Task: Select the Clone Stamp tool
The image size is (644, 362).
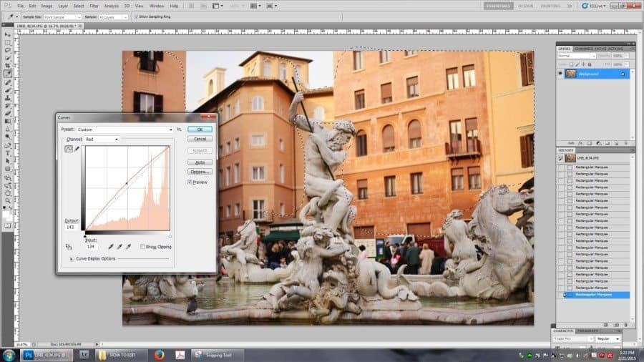Action: pos(8,98)
